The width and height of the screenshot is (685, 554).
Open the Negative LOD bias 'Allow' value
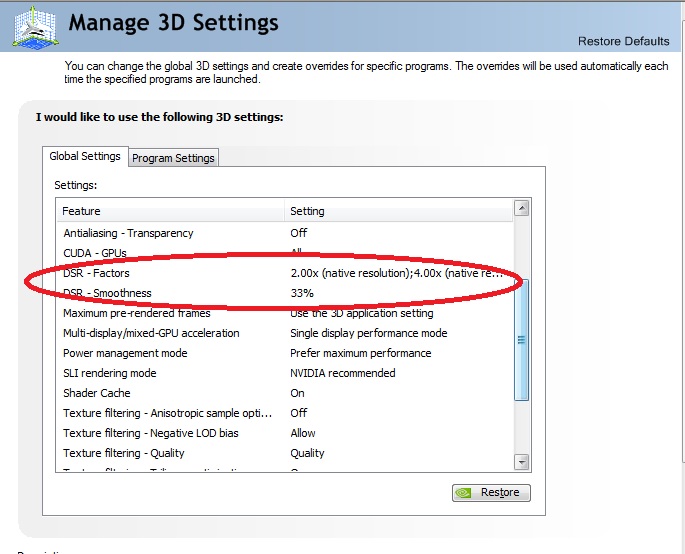pyautogui.click(x=303, y=433)
